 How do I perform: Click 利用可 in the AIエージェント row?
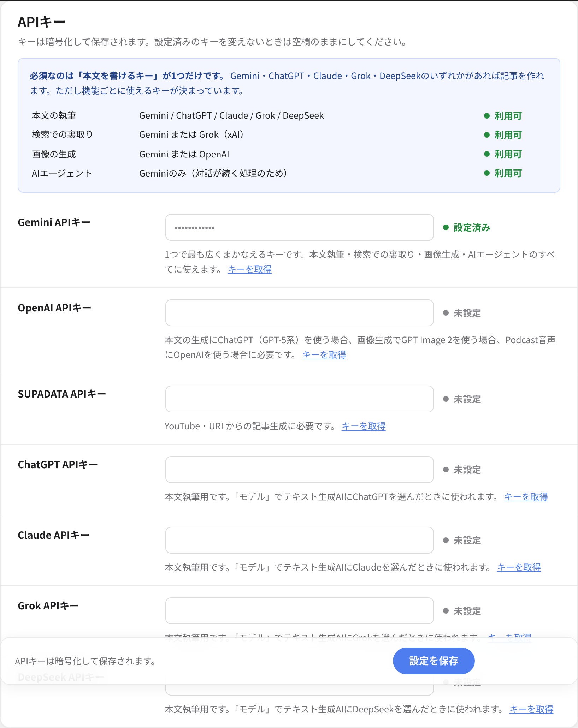click(503, 173)
